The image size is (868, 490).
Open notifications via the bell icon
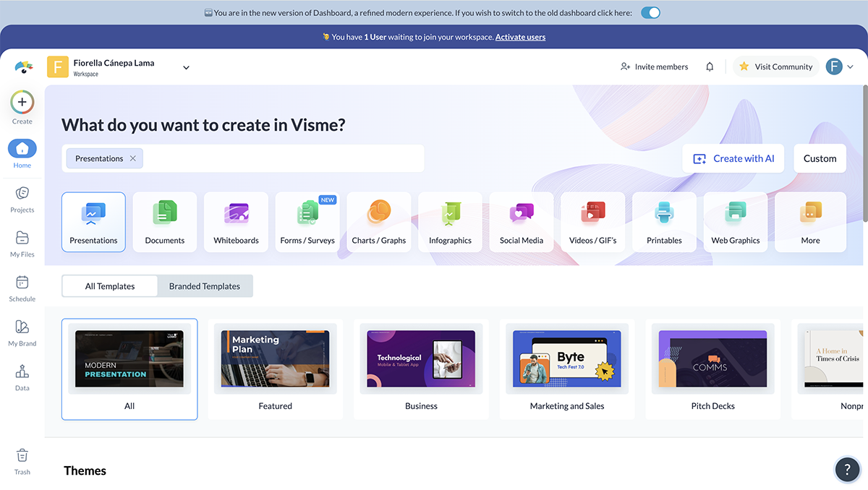[710, 66]
